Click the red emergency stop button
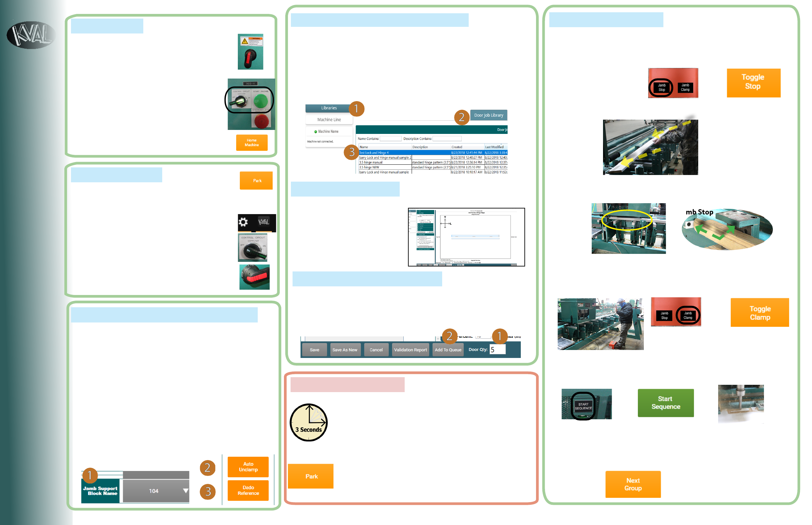 [261, 121]
